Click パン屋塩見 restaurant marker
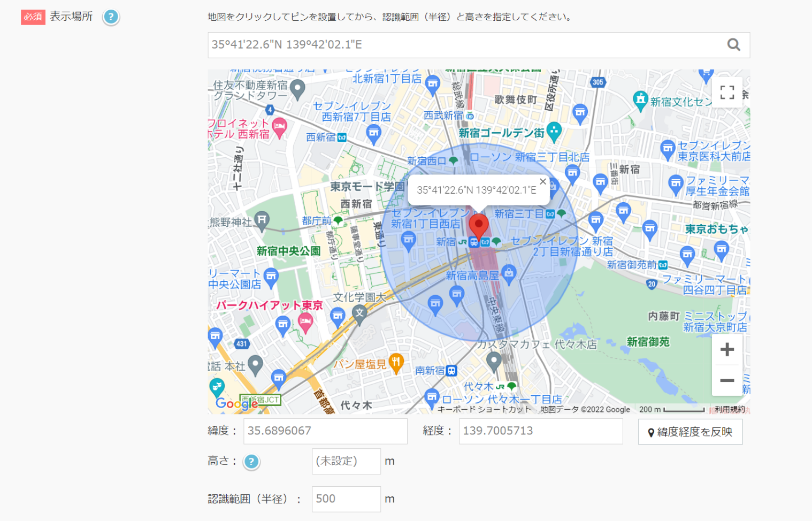This screenshot has height=521, width=812. coord(396,363)
